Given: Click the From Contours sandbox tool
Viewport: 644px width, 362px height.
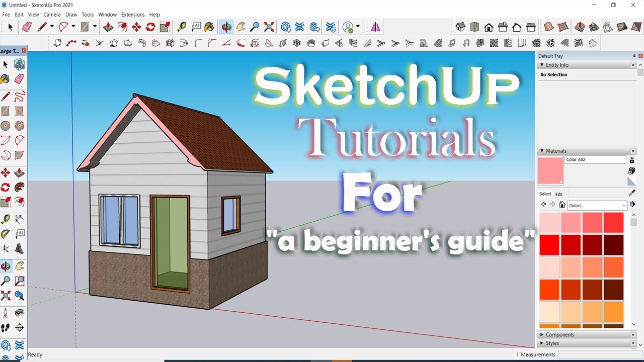Looking at the screenshot, I should pyautogui.click(x=549, y=27).
